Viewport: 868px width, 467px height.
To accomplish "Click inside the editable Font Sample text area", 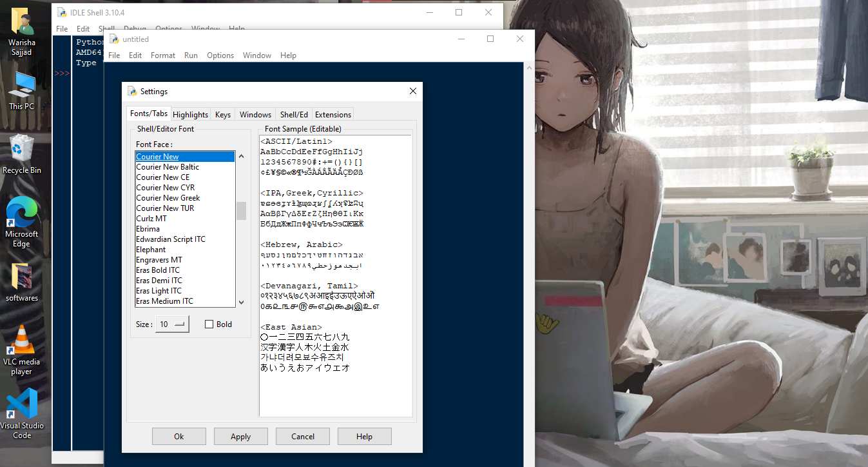I will tap(335, 275).
